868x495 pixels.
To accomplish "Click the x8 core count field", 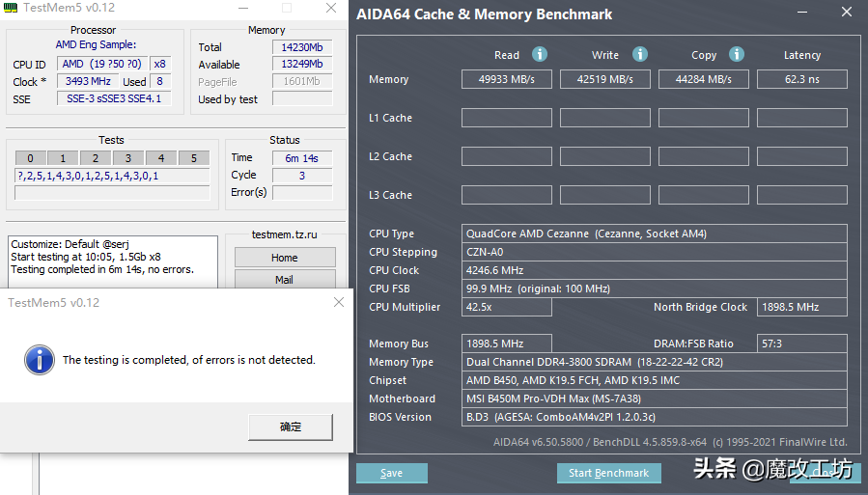I will coord(160,64).
